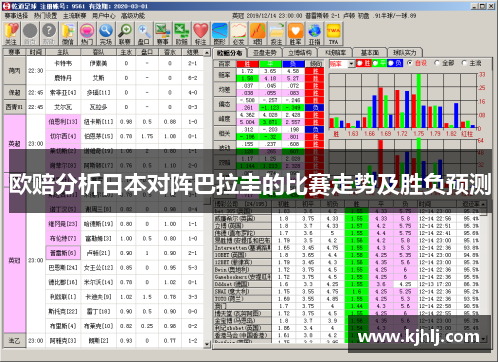
Task: Click the 峰度 row button in the stats table
Action: point(224,119)
